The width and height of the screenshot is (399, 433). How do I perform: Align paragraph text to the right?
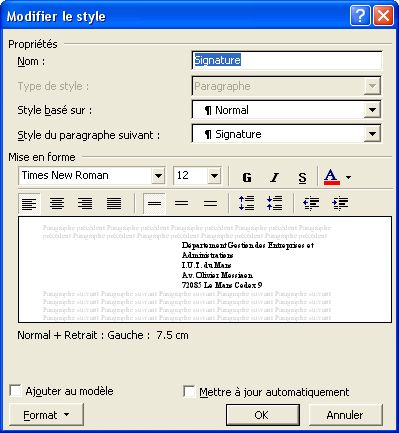click(x=85, y=203)
